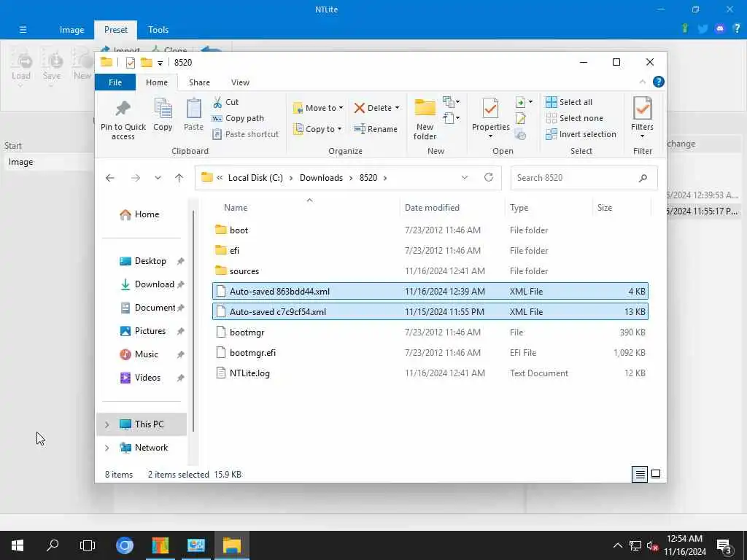This screenshot has height=560, width=747.
Task: Sort by the Size column header
Action: [x=605, y=208]
